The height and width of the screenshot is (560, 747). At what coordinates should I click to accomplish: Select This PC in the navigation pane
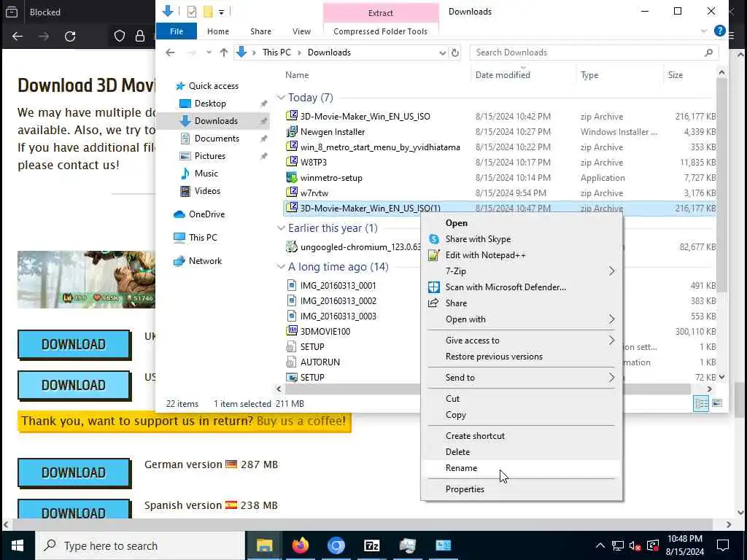[x=203, y=238]
